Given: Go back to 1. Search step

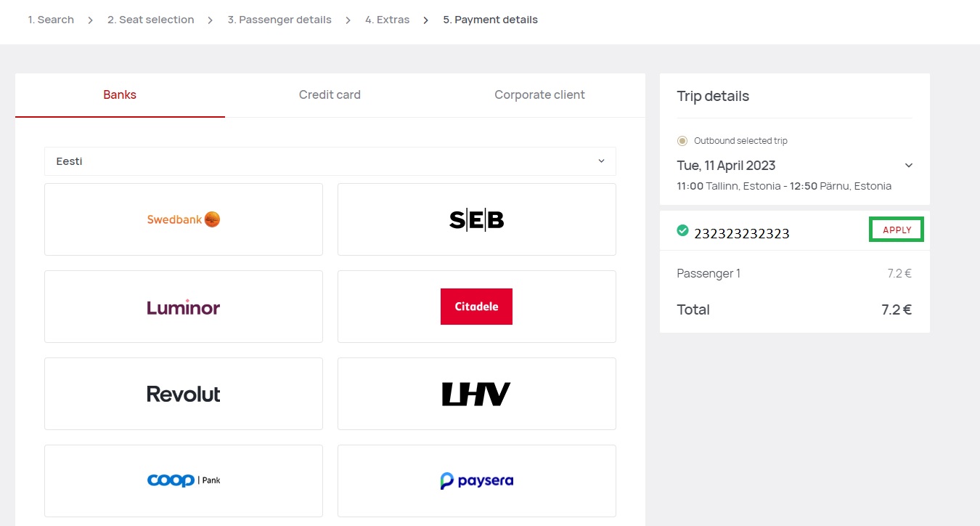Looking at the screenshot, I should point(51,20).
